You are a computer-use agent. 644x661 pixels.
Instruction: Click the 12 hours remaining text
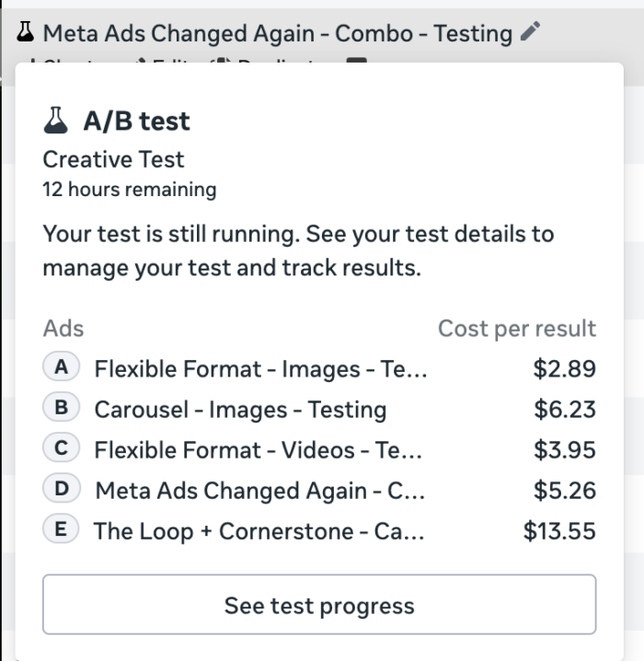[130, 190]
